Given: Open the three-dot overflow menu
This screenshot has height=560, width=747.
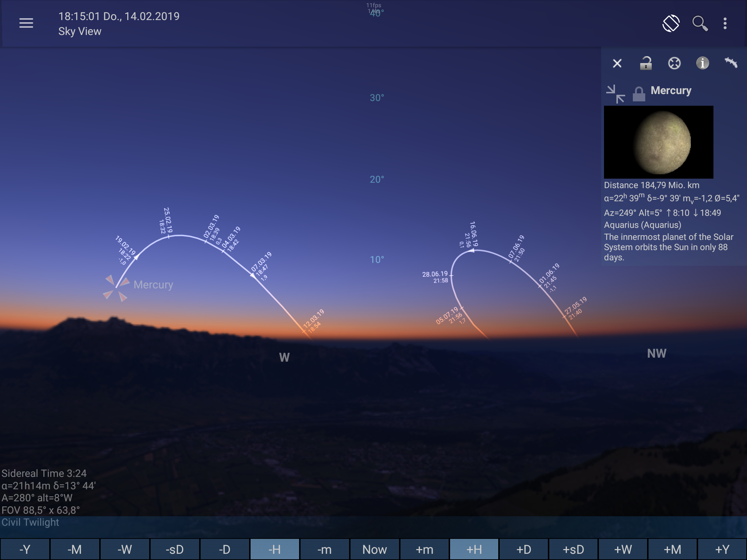Looking at the screenshot, I should click(725, 23).
